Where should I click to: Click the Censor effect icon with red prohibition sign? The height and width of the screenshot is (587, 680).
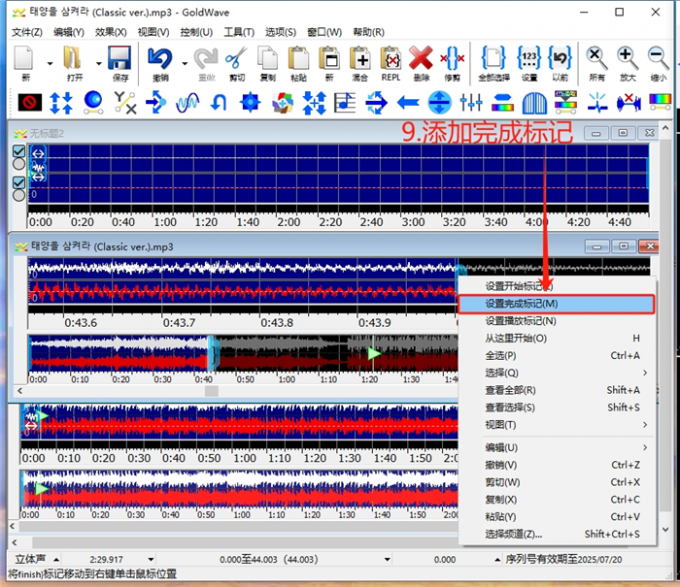click(30, 103)
